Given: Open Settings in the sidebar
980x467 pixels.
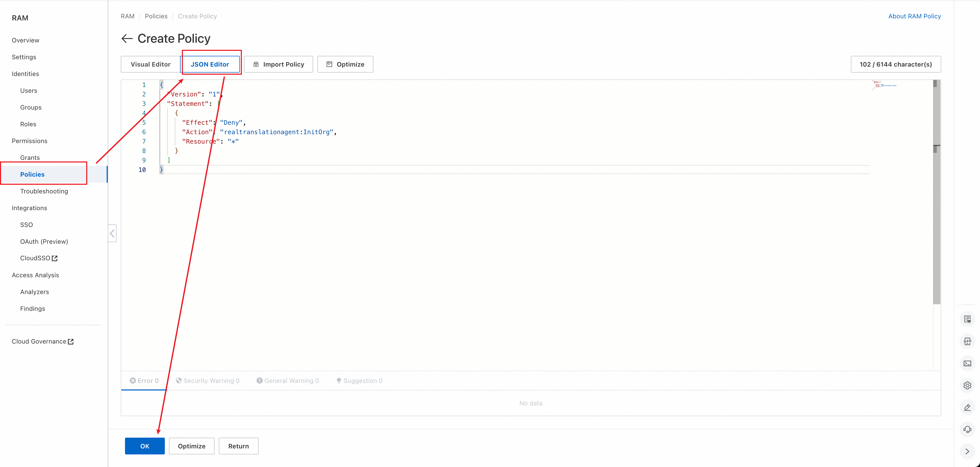Looking at the screenshot, I should click(24, 57).
